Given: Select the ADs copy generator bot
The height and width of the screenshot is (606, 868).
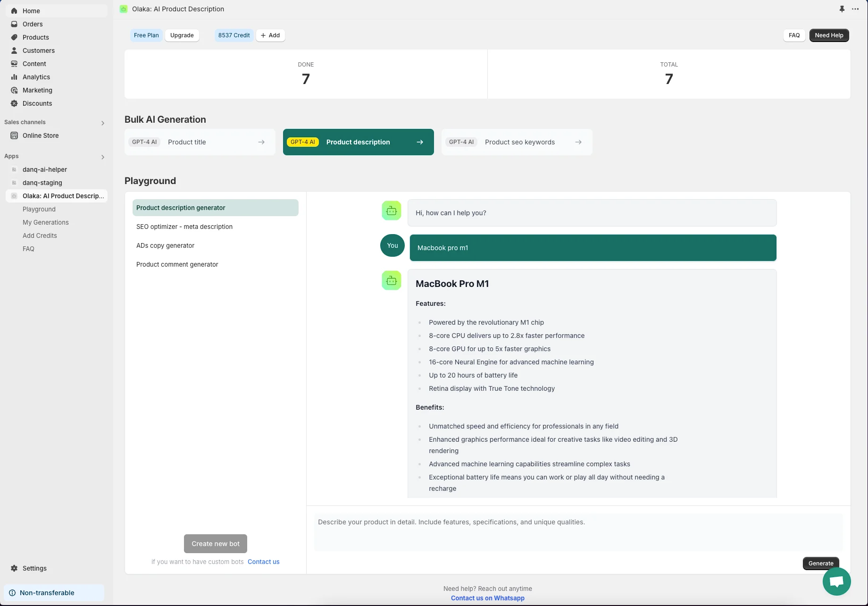Looking at the screenshot, I should click(165, 245).
